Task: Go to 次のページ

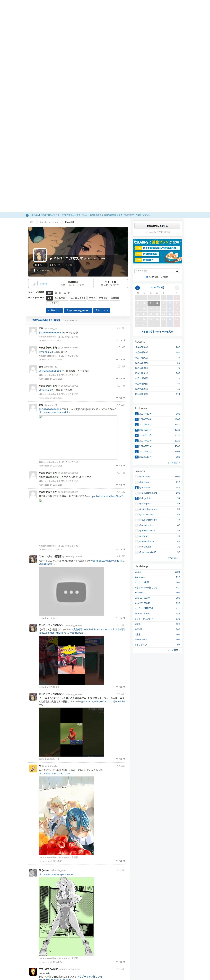Action: click(x=102, y=310)
